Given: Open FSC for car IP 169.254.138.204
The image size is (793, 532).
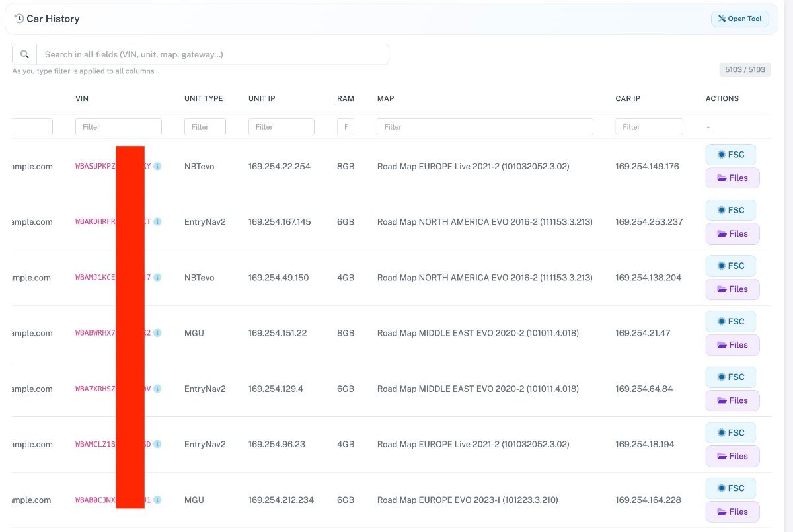Looking at the screenshot, I should tap(730, 266).
